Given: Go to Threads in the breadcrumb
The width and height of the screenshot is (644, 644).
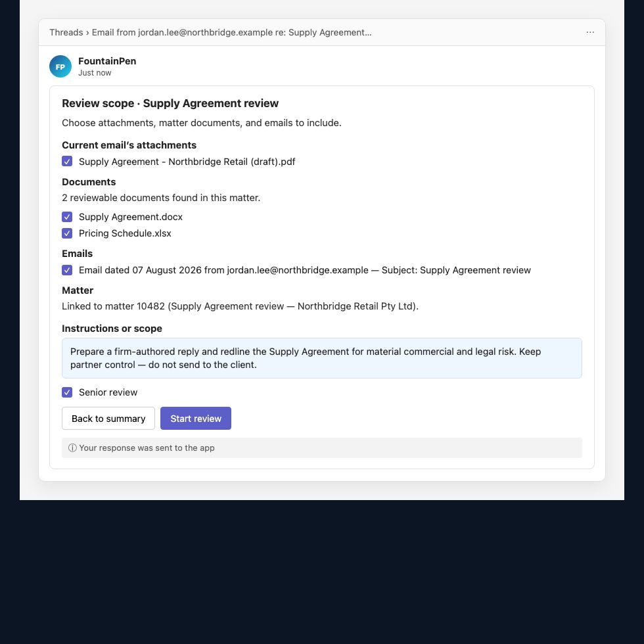Looking at the screenshot, I should (x=66, y=32).
